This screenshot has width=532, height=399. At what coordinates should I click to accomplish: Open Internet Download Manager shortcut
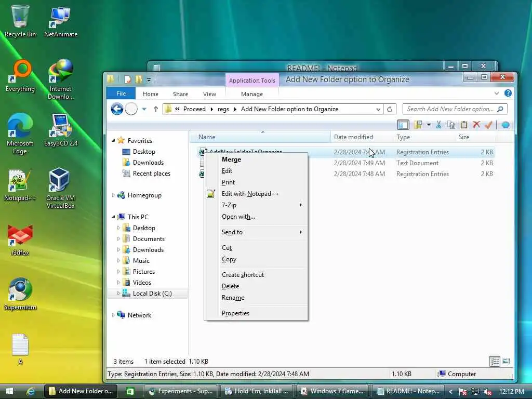tap(60, 79)
